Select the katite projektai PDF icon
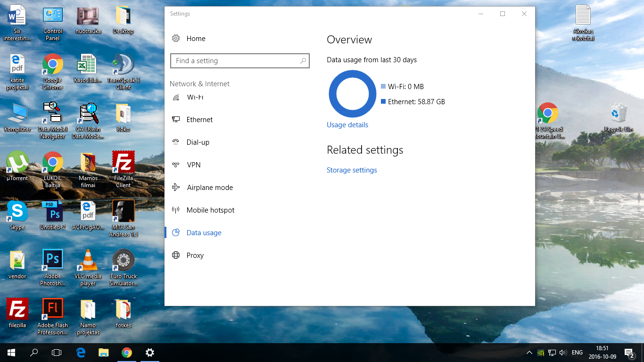Image resolution: width=644 pixels, height=362 pixels. (17, 72)
